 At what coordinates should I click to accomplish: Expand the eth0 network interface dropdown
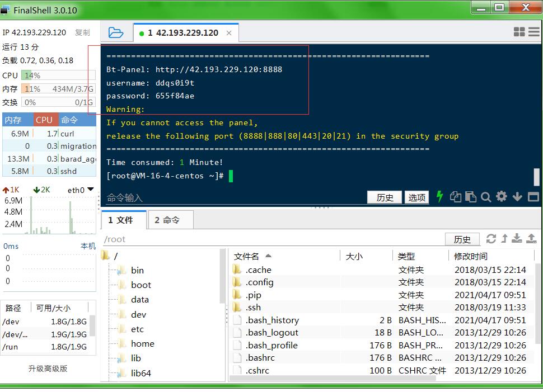pos(91,190)
